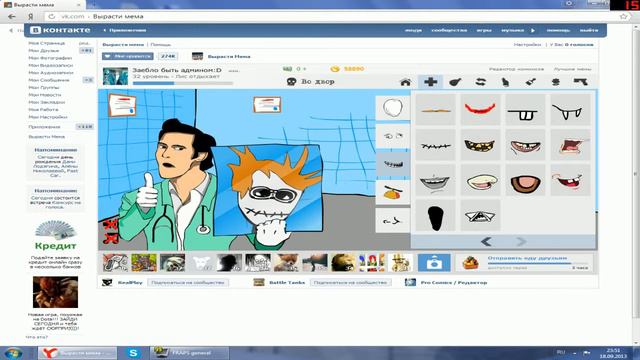Click the like (Мне нравится) button
Viewport: 640px width, 360px height.
128,56
